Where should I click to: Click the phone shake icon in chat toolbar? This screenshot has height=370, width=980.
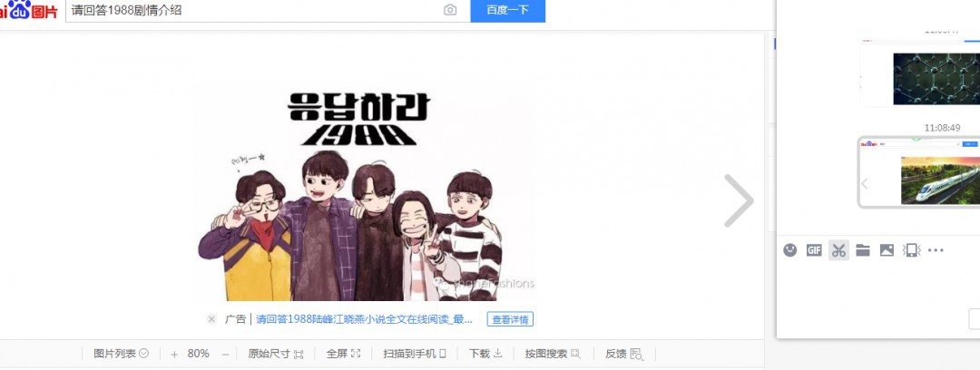coord(911,250)
